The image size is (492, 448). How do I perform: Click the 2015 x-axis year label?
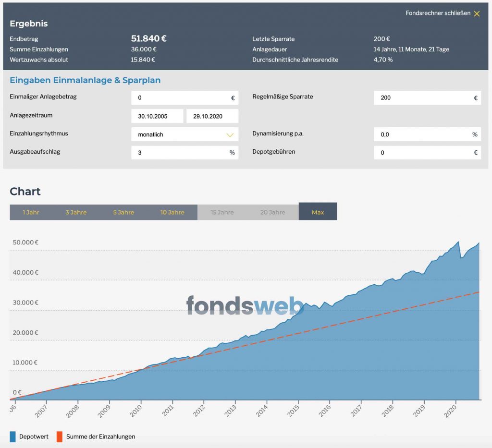[294, 411]
